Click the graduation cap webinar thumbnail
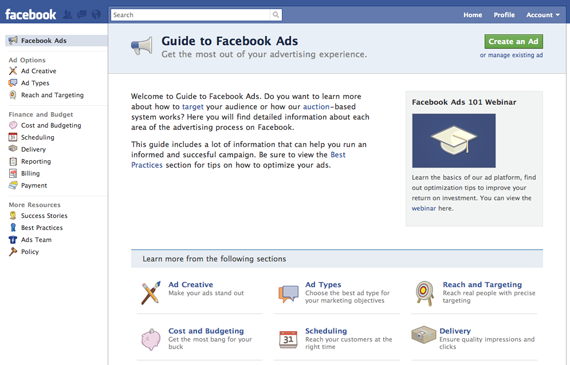Viewport: 570px width, 365px height. 454,140
